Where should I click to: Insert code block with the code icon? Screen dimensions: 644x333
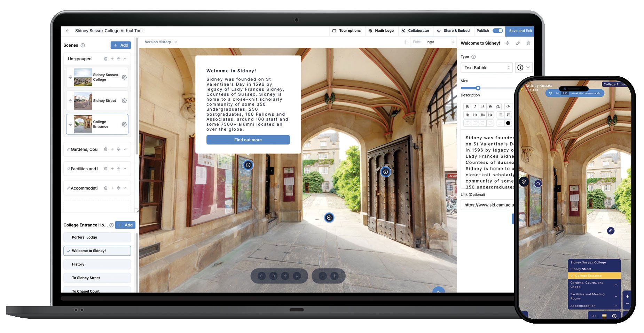(x=508, y=107)
